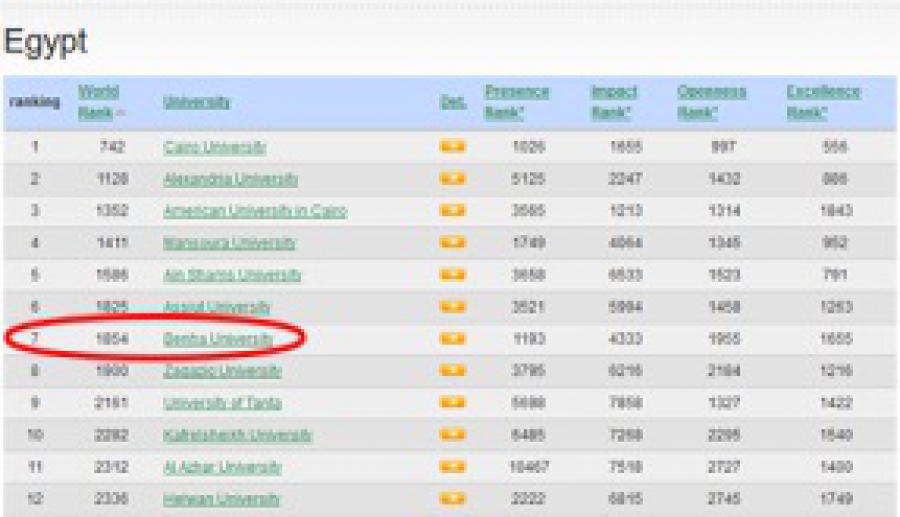Open the Assiut University page link
The width and height of the screenshot is (900, 517).
pyautogui.click(x=217, y=307)
